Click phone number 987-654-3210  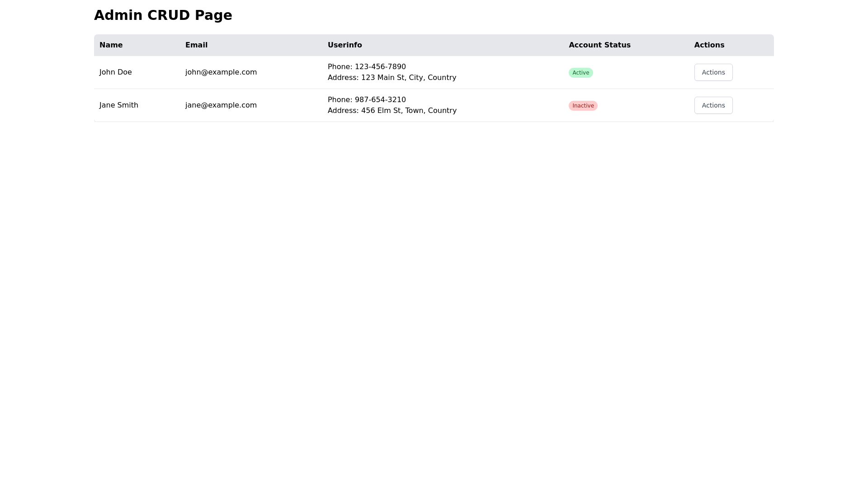click(x=380, y=100)
